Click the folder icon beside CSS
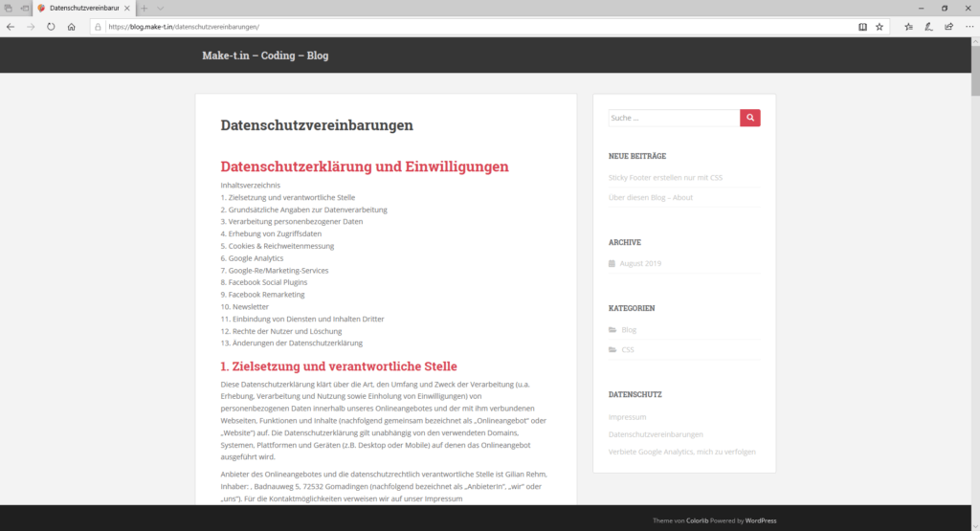 coord(612,350)
